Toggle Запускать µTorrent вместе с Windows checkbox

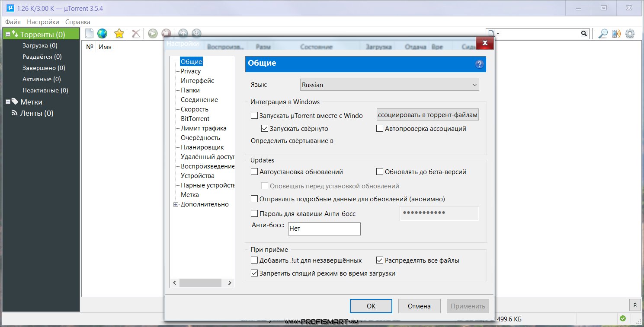point(254,115)
